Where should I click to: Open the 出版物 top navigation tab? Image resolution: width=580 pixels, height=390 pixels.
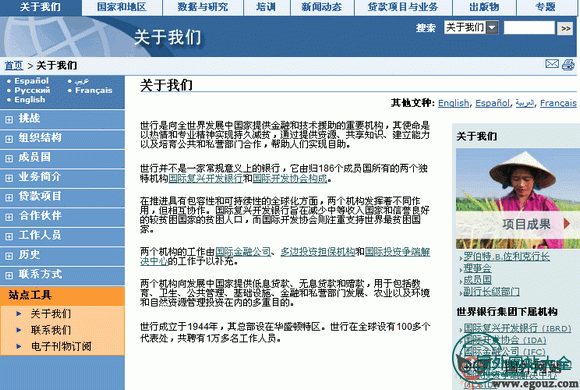click(x=484, y=7)
